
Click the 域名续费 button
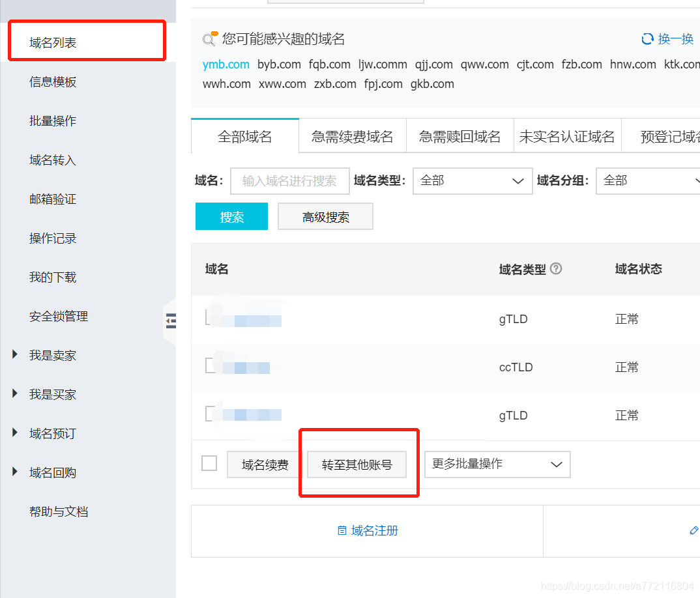pyautogui.click(x=265, y=464)
